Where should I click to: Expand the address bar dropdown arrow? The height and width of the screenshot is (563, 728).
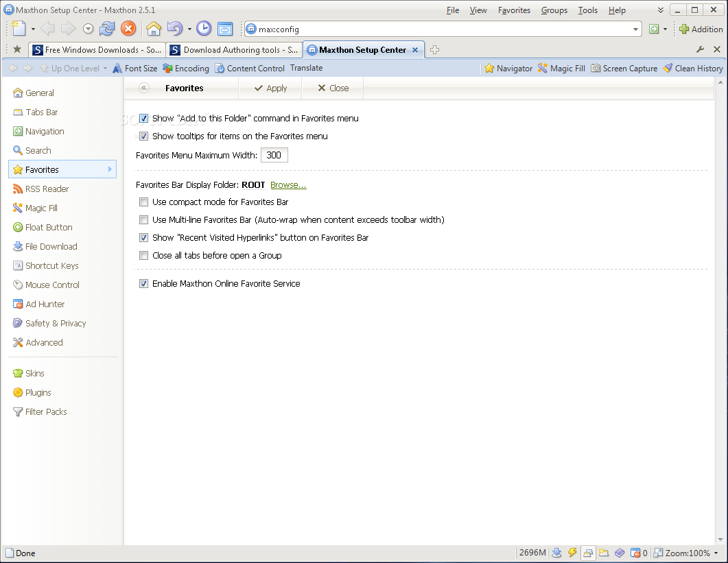click(x=635, y=29)
